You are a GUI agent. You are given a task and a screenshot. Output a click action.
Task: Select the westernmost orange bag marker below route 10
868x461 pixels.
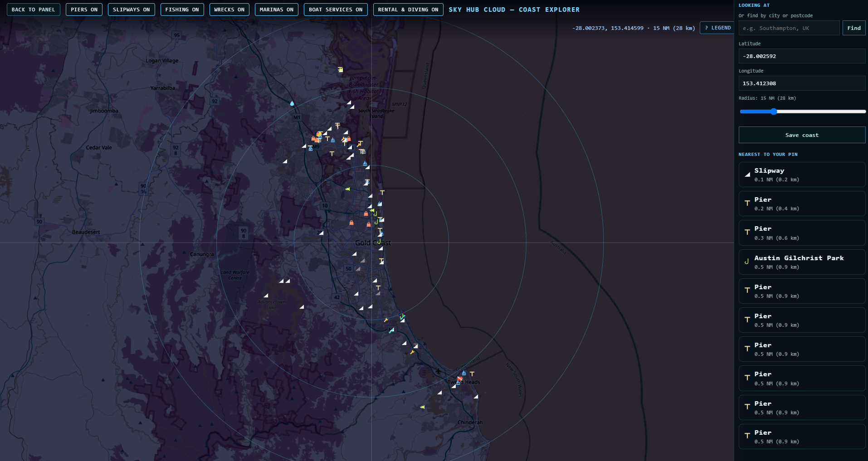point(351,223)
